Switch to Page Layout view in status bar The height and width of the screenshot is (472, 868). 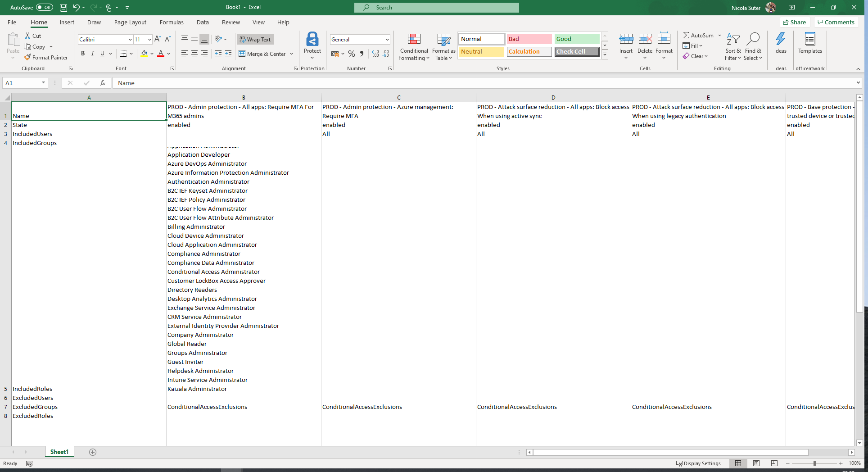[756, 463]
